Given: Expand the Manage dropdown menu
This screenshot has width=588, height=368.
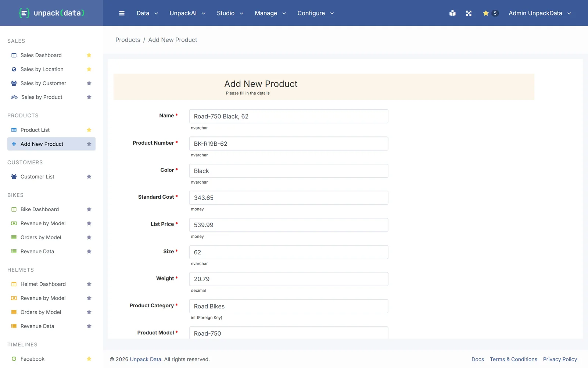Looking at the screenshot, I should 270,13.
